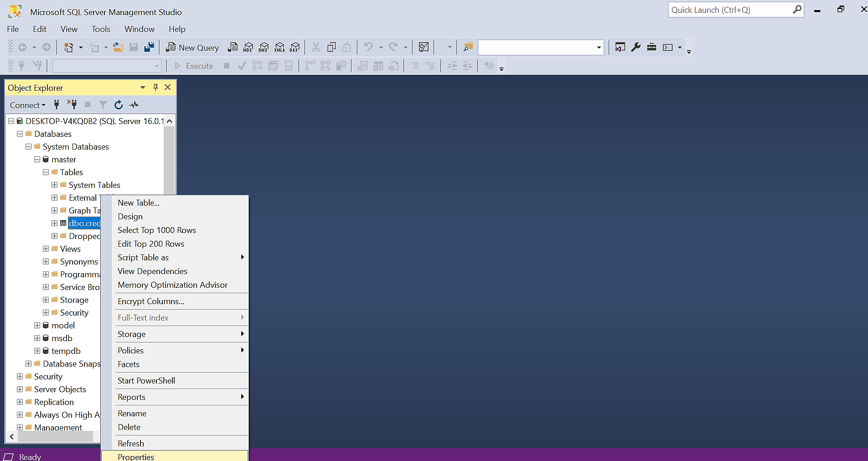This screenshot has height=461, width=868.
Task: Open the DAX Query icon
Action: [295, 47]
